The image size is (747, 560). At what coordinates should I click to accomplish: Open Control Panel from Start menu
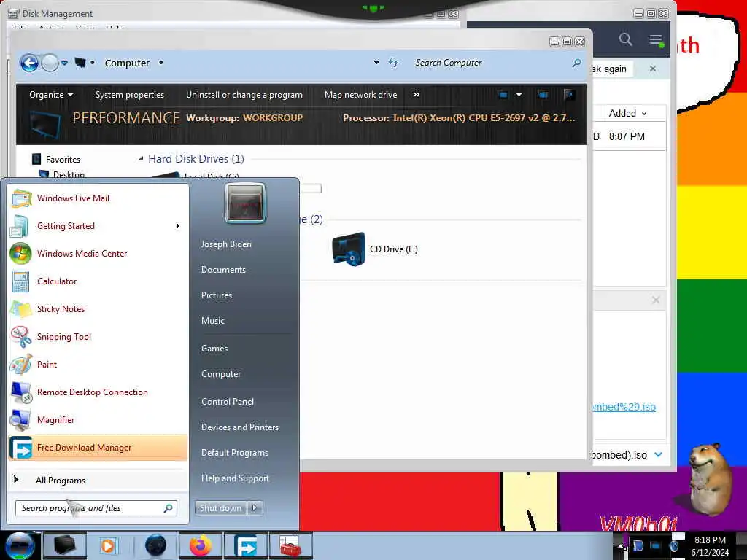click(228, 402)
